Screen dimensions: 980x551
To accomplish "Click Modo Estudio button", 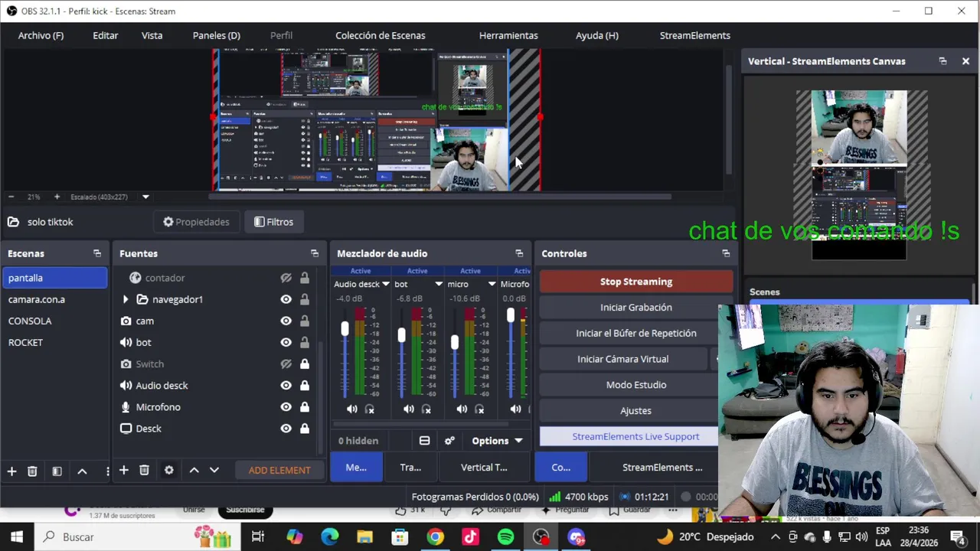I will (x=636, y=385).
